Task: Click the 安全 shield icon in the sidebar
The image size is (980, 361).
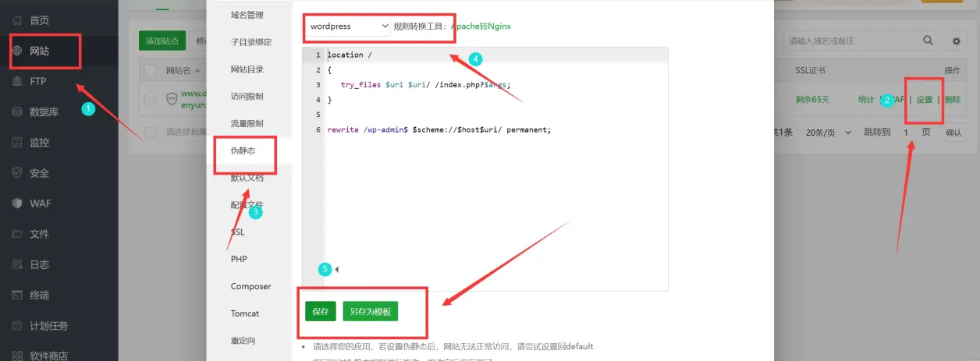Action: pos(16,172)
